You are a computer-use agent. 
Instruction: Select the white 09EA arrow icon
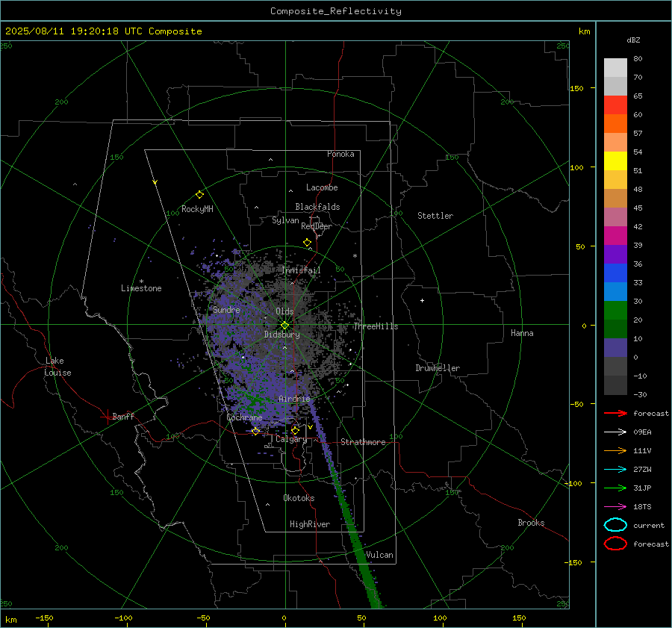[x=615, y=432]
